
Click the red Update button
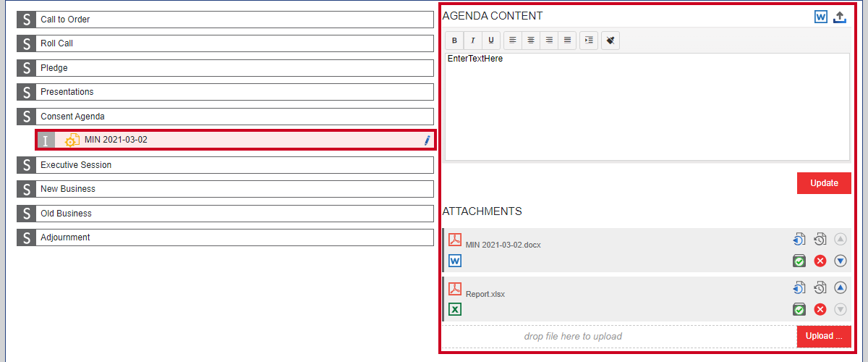[824, 183]
